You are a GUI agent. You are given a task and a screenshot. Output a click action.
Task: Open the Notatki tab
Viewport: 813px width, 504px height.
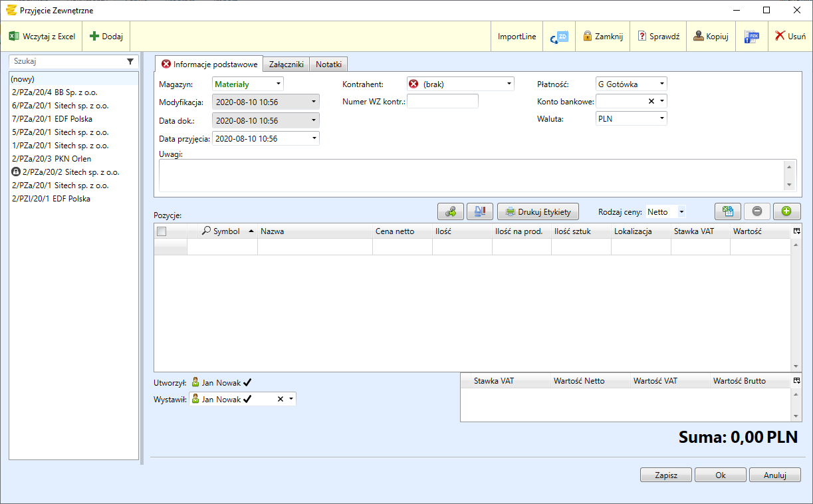tap(328, 64)
